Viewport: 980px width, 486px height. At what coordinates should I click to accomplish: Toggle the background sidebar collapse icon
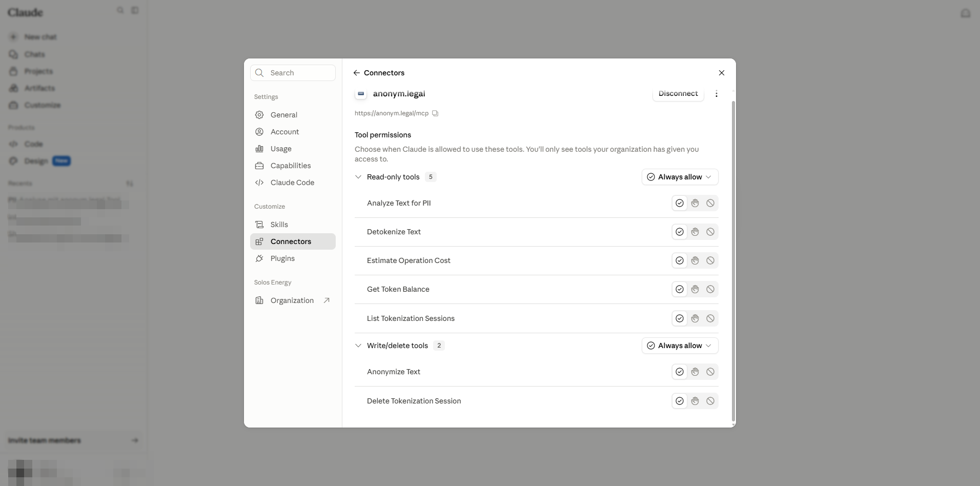pos(135,10)
